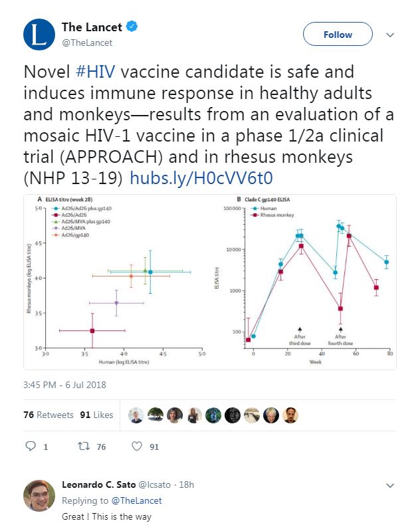Image resolution: width=420 pixels, height=531 pixels.
Task: Open the ELISA titre chart image
Action: tap(209, 282)
